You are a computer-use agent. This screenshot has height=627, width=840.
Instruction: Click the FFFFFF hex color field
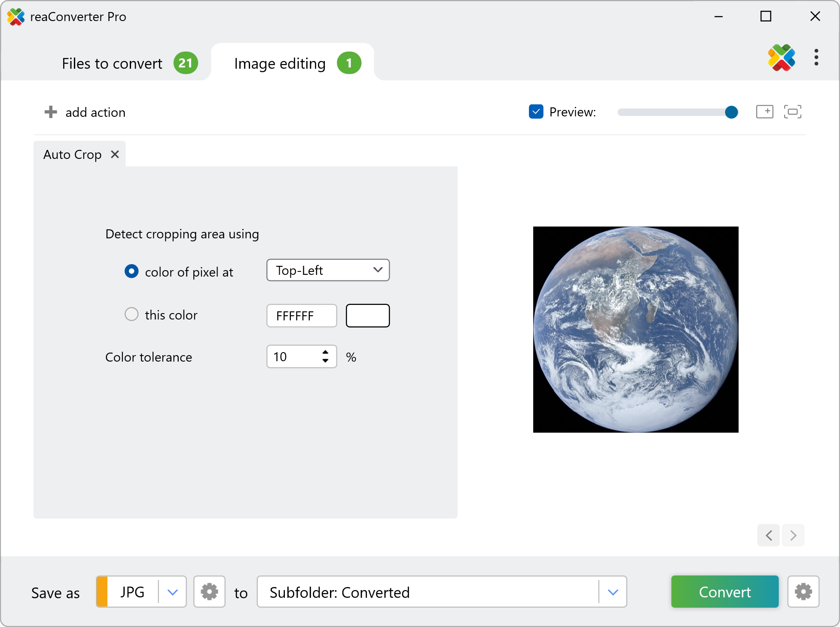(301, 316)
